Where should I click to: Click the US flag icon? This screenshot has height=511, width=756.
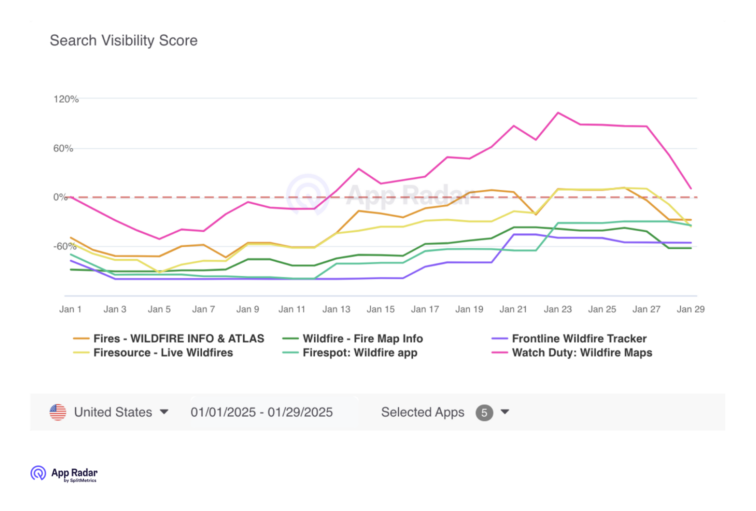pos(58,413)
